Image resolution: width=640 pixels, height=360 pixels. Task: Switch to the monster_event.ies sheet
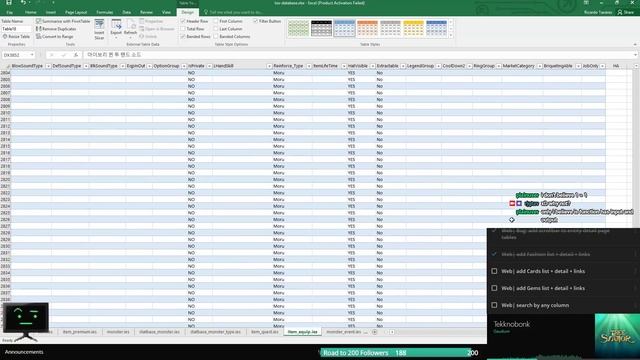[343, 332]
